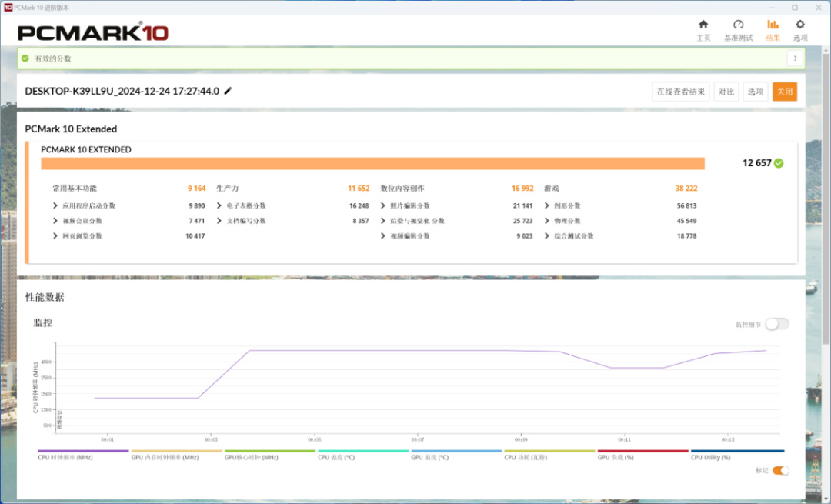Click the PCMark 10 Extended section heading
The image size is (831, 504).
tap(71, 129)
